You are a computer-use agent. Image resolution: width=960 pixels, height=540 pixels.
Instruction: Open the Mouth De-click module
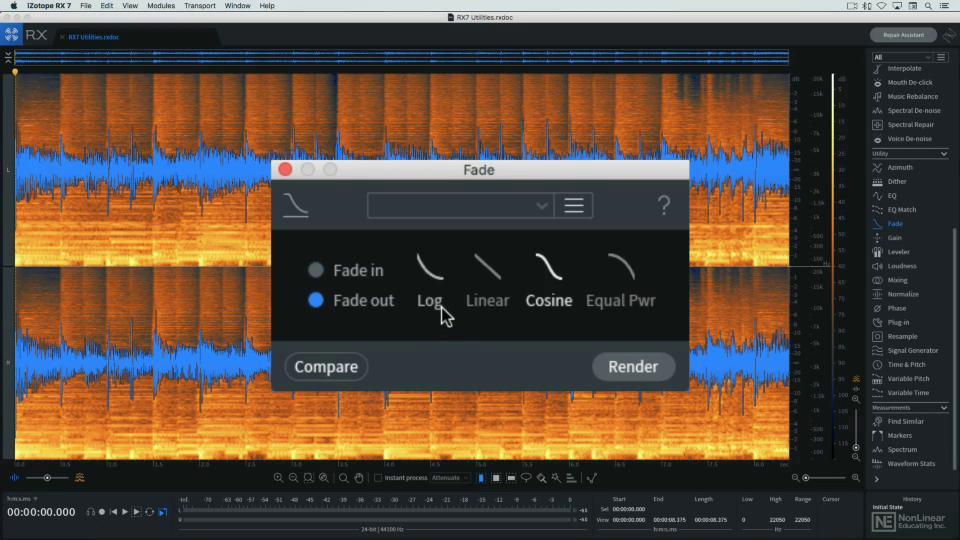click(x=910, y=83)
